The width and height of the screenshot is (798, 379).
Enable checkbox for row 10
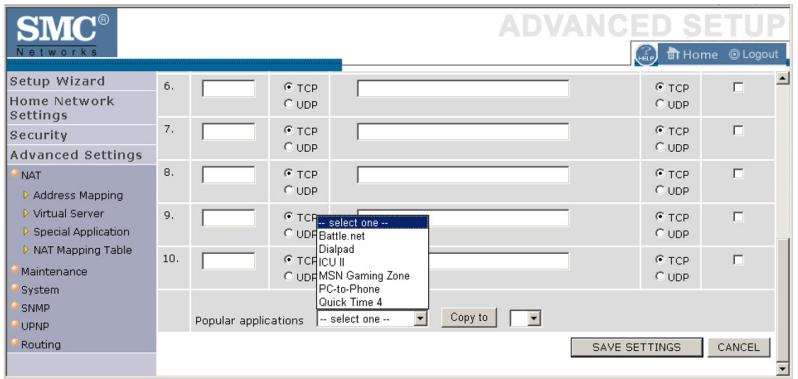point(738,260)
